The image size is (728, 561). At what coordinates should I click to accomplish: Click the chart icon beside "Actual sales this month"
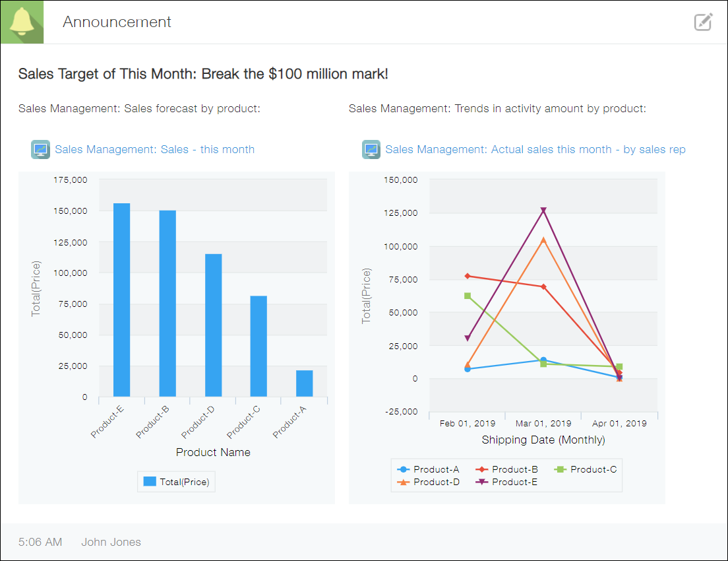click(x=371, y=150)
